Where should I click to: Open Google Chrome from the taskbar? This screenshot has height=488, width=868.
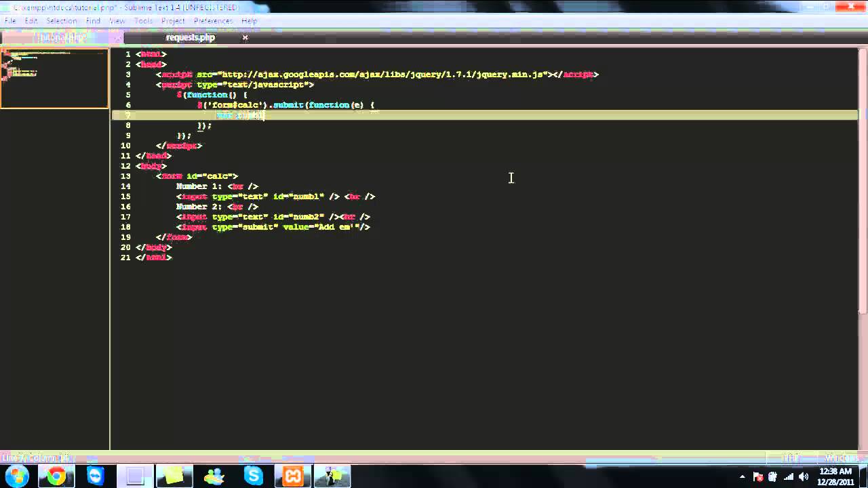click(x=56, y=476)
